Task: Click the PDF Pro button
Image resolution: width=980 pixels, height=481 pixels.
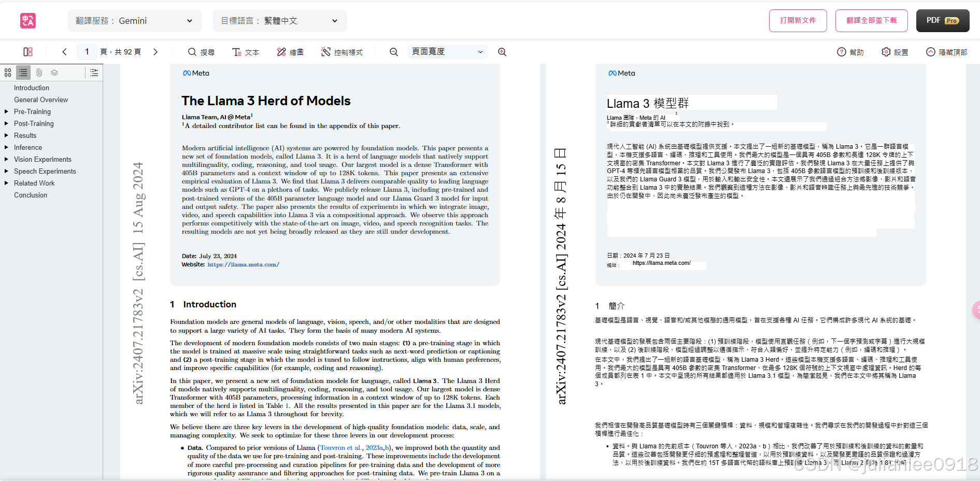Action: (943, 21)
